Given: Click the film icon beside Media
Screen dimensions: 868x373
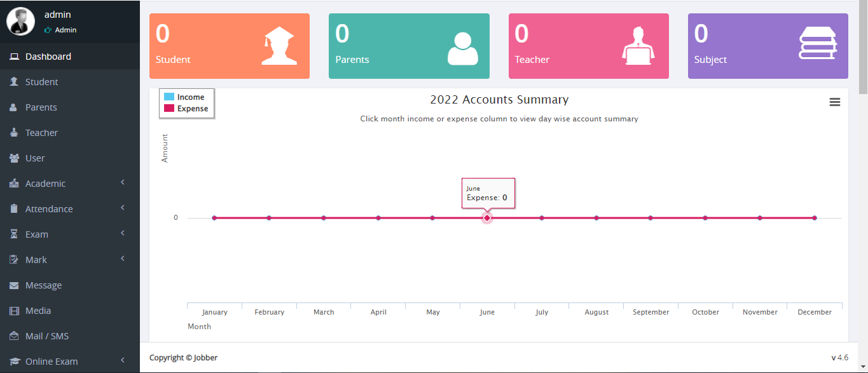Looking at the screenshot, I should click(x=14, y=311).
